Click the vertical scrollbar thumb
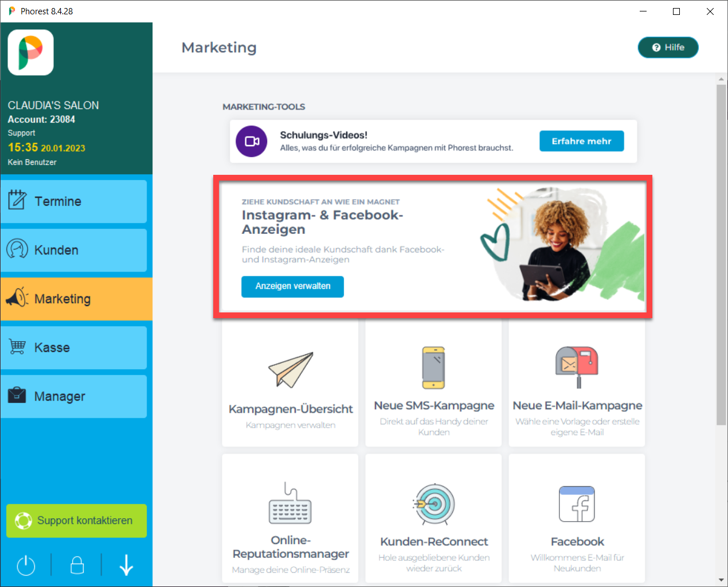The image size is (728, 587). point(721,255)
